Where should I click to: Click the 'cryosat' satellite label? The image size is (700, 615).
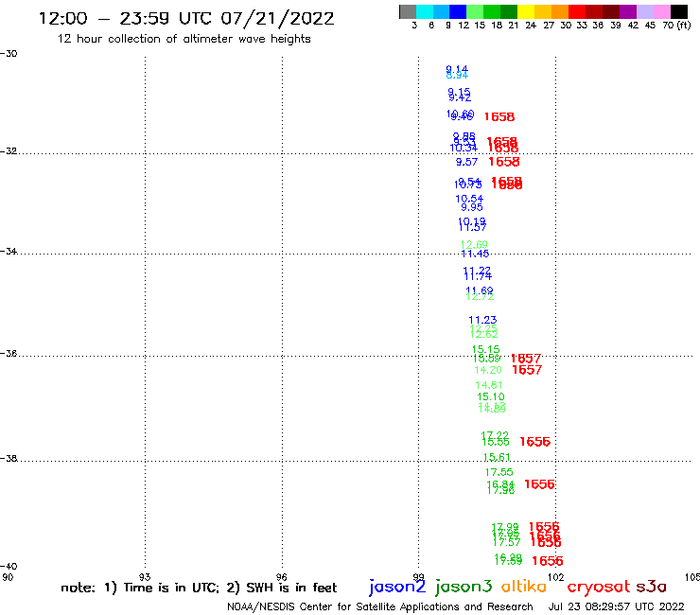pos(599,588)
